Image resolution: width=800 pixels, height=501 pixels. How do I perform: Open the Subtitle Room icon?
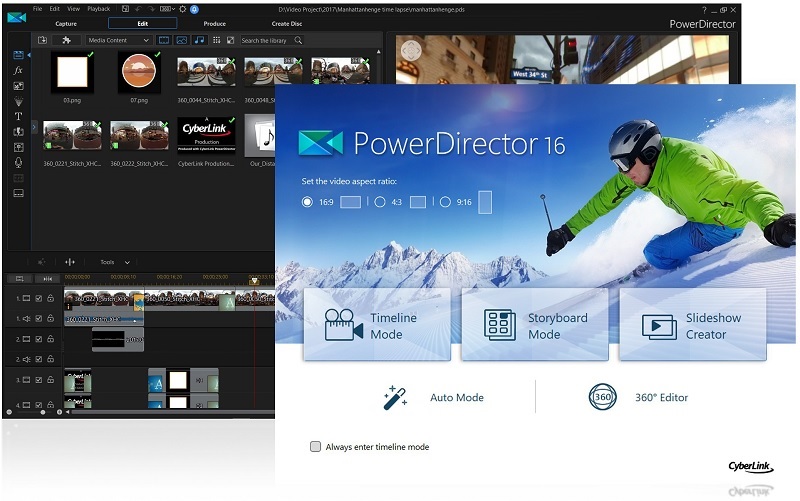[x=18, y=193]
